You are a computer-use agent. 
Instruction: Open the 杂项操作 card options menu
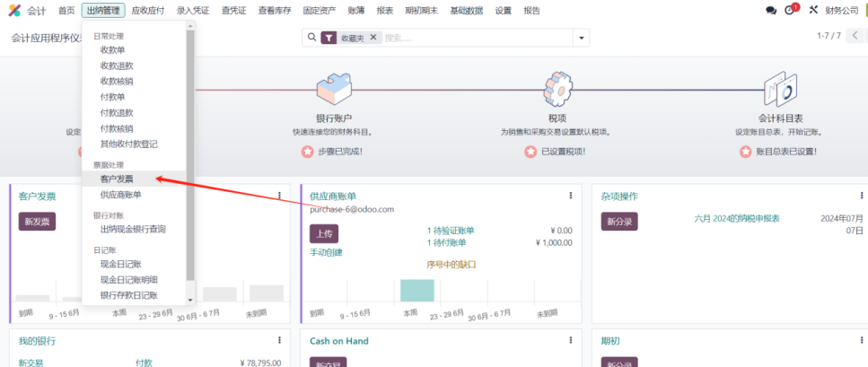861,196
